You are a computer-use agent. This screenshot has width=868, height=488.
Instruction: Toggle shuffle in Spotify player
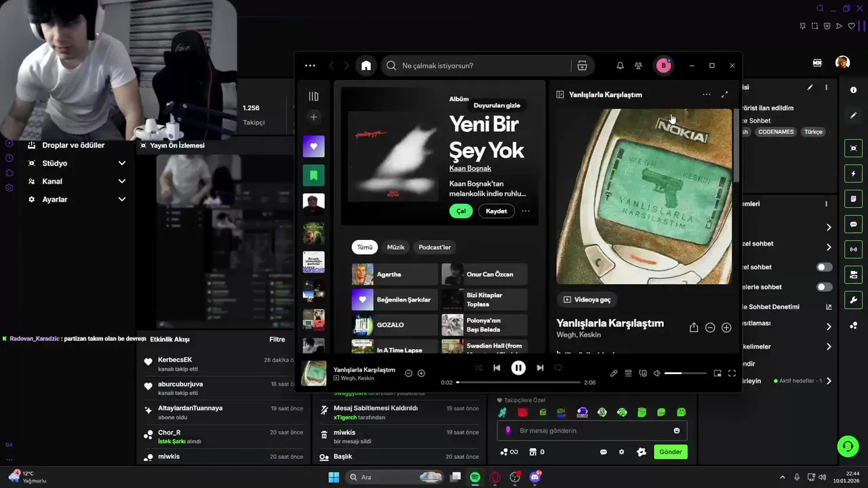[x=478, y=368]
